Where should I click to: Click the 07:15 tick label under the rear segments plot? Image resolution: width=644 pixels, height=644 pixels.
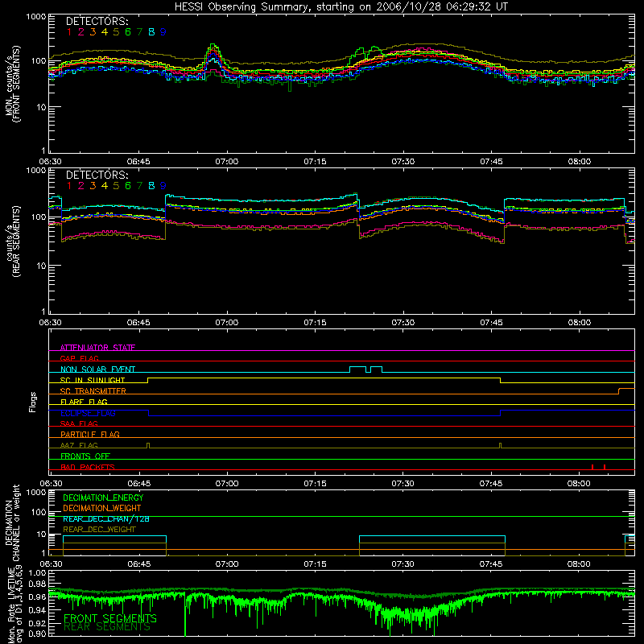coord(315,323)
